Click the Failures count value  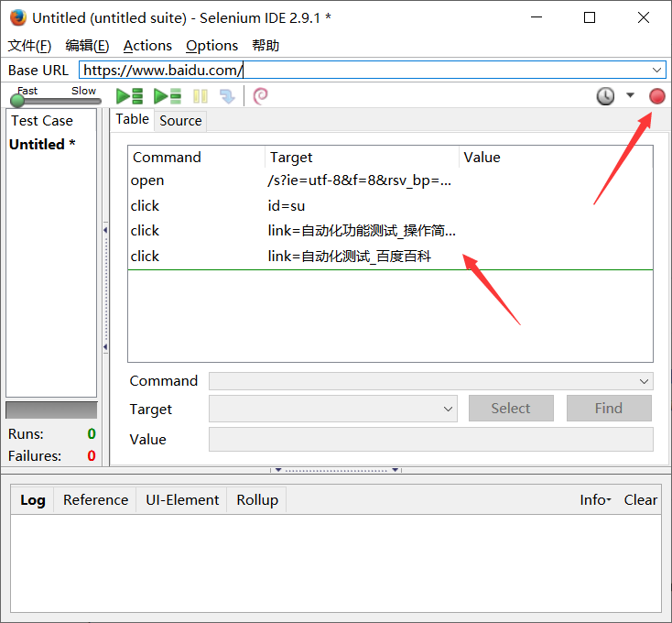(92, 455)
